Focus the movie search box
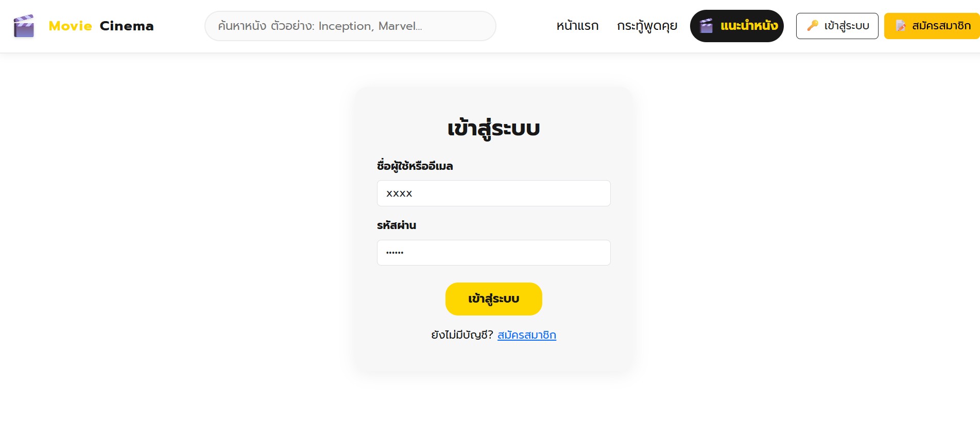The image size is (980, 422). (x=350, y=26)
